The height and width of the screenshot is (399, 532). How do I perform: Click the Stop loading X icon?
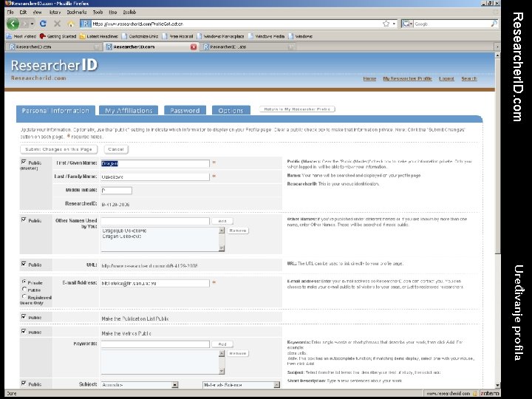point(57,24)
